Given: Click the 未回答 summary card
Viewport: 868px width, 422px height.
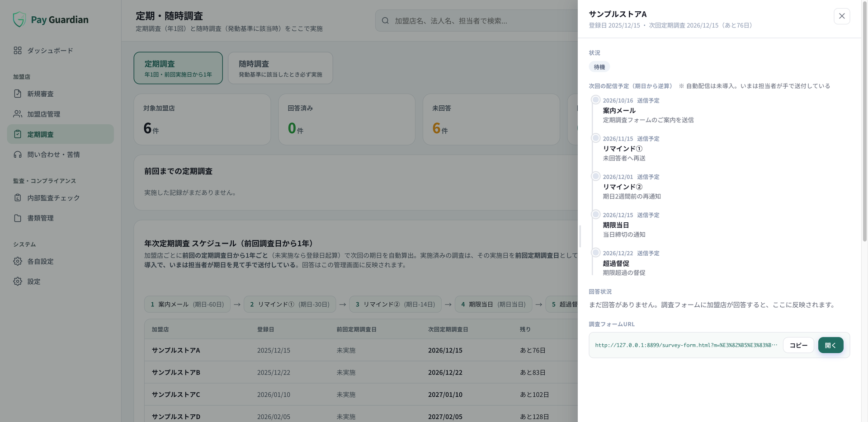Looking at the screenshot, I should point(491,119).
